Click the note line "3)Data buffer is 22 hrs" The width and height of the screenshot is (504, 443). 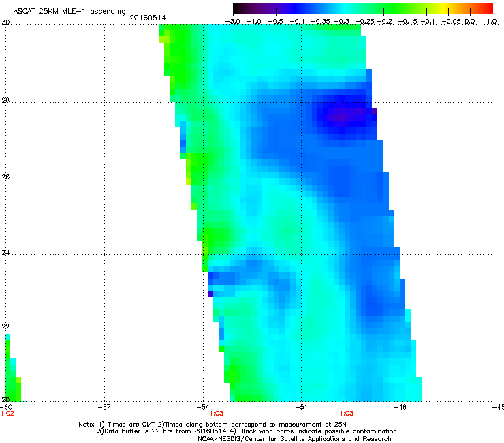[247, 431]
